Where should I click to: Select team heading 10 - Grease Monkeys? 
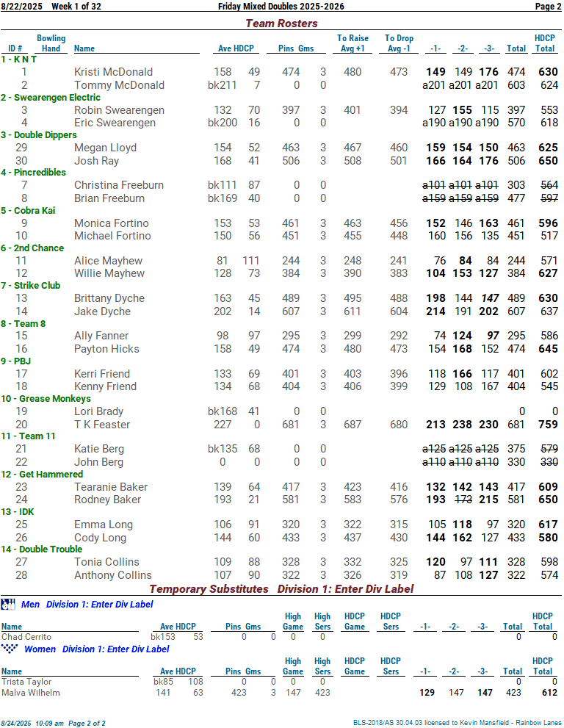click(46, 398)
